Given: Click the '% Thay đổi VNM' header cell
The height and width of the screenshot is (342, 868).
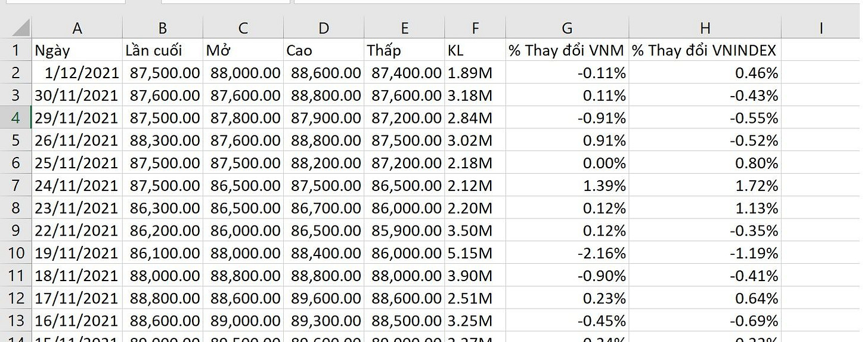Looking at the screenshot, I should [x=567, y=50].
